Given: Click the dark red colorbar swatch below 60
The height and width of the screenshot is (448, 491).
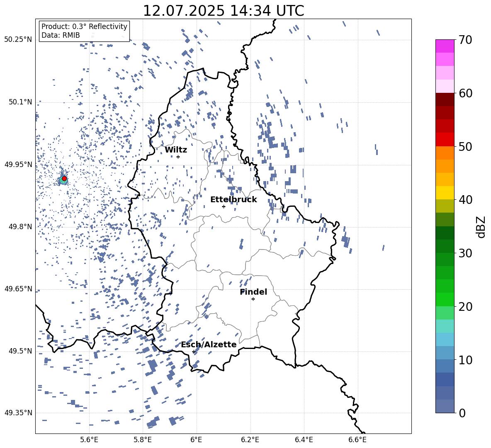Looking at the screenshot, I should (445, 100).
